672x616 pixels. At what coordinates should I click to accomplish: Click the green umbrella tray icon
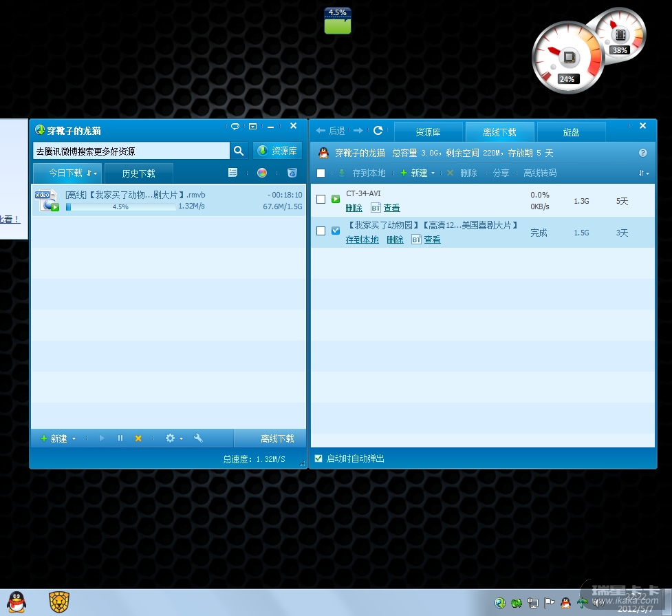coord(582,603)
